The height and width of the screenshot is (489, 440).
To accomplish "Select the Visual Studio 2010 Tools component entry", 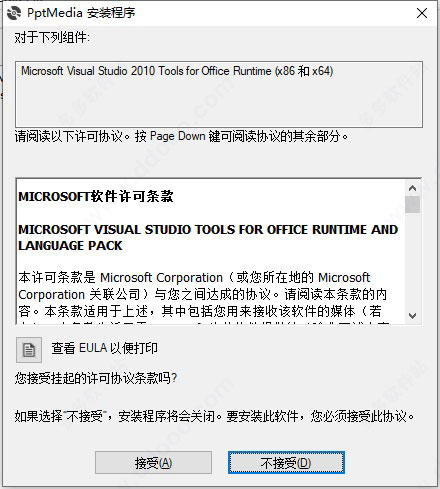I will tap(177, 71).
